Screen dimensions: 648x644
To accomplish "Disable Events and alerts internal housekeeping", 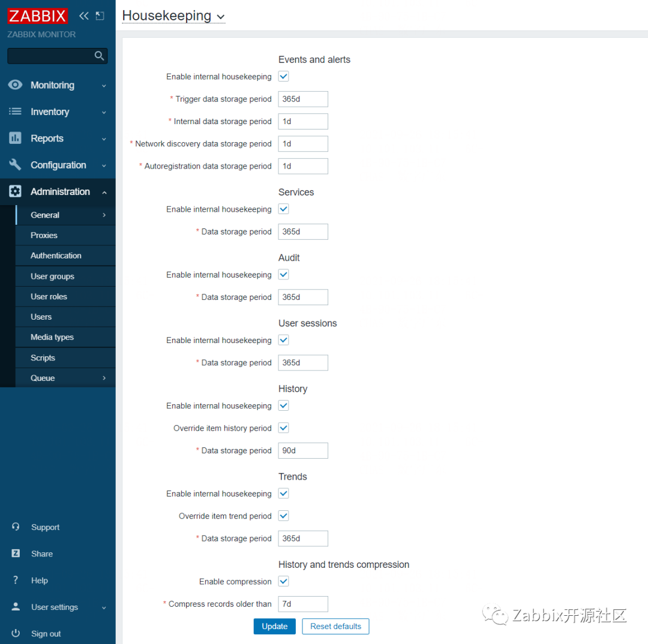I will point(283,76).
